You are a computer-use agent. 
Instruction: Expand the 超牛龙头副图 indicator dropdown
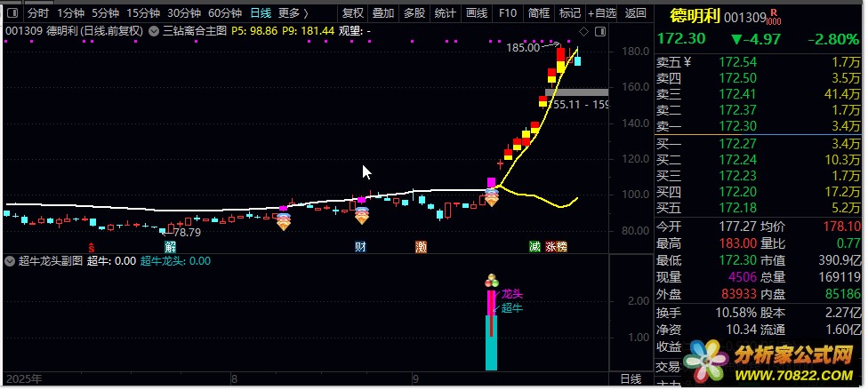click(10, 261)
